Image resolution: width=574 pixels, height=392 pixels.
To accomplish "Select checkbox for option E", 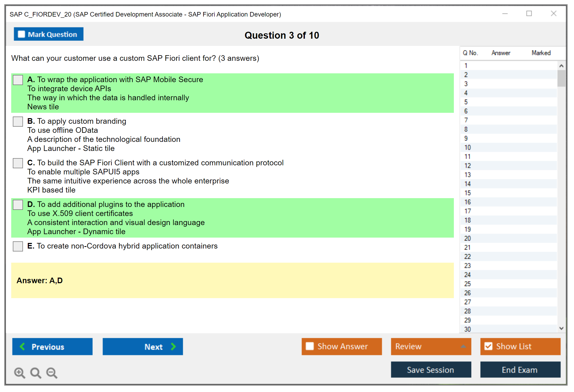I will [18, 246].
